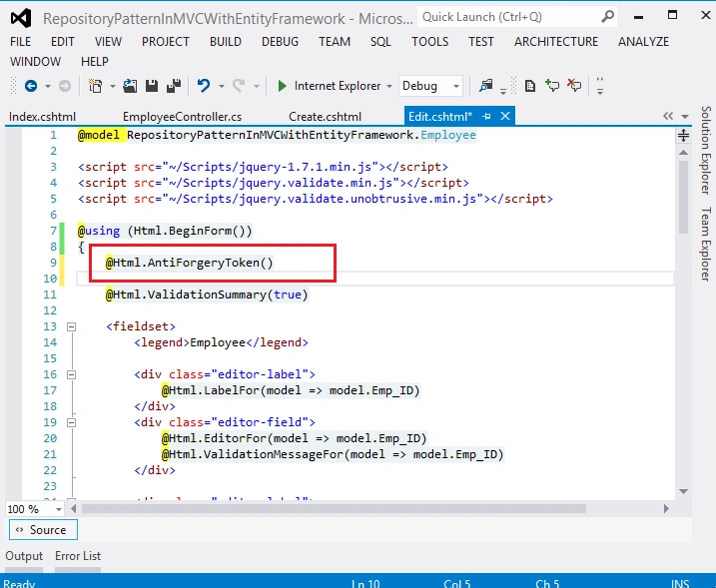The height and width of the screenshot is (588, 716).
Task: Open the TOOLS menu
Action: click(430, 42)
